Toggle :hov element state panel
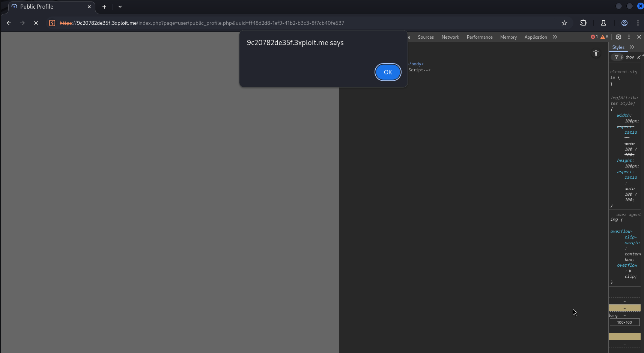The image size is (644, 353). click(x=630, y=57)
